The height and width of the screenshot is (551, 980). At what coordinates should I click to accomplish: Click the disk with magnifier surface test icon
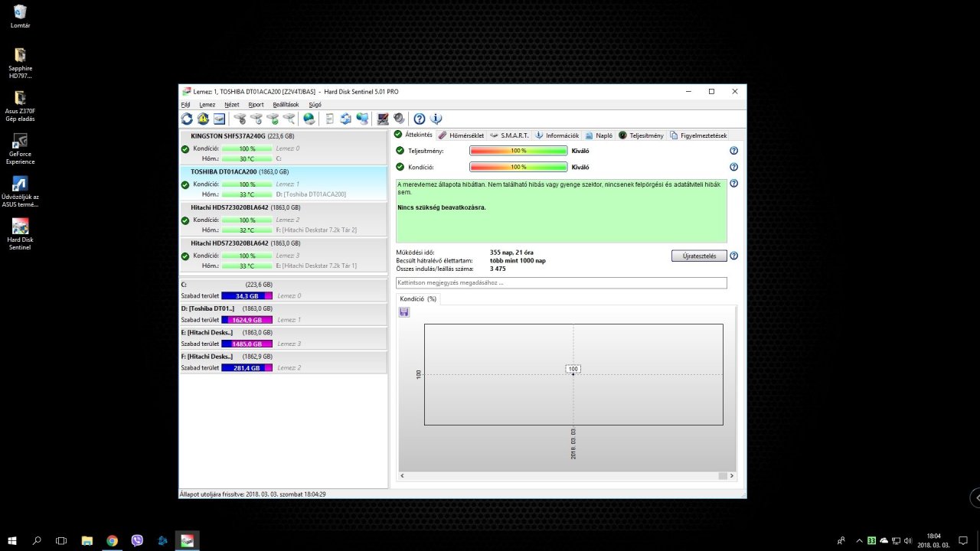289,119
